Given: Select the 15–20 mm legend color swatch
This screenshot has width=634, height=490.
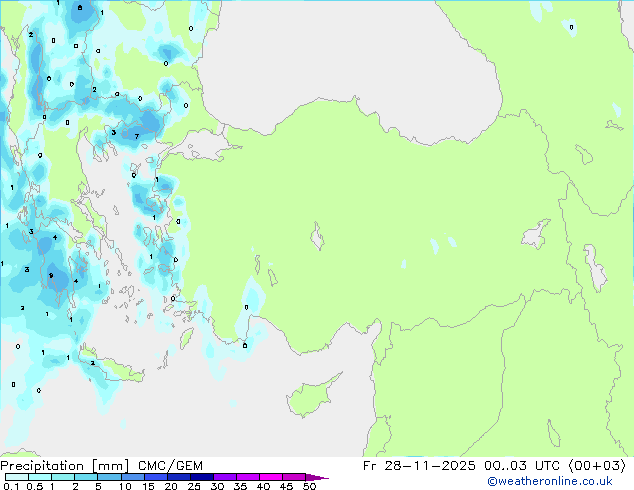Looking at the screenshot, I should [x=155, y=477].
